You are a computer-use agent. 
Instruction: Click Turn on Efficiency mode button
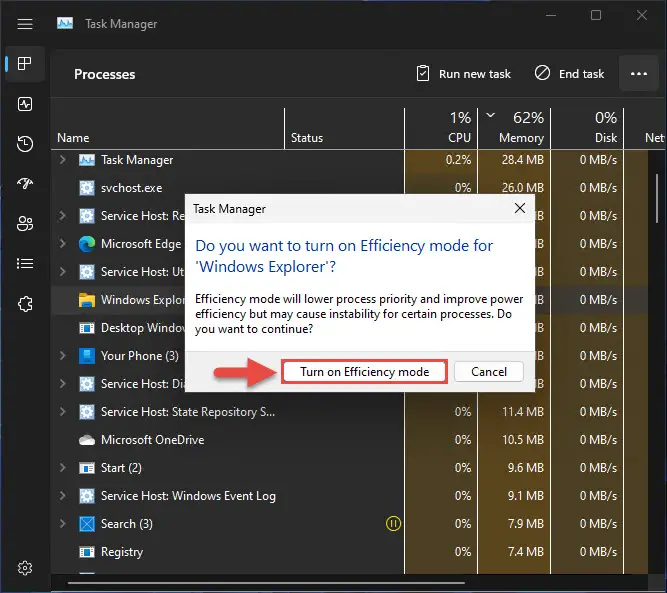tap(364, 372)
